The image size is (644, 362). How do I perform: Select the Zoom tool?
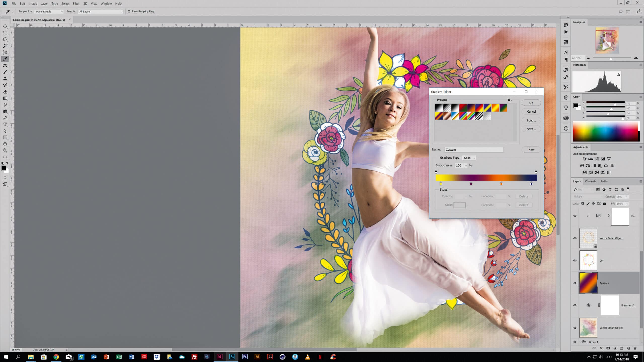pyautogui.click(x=5, y=151)
